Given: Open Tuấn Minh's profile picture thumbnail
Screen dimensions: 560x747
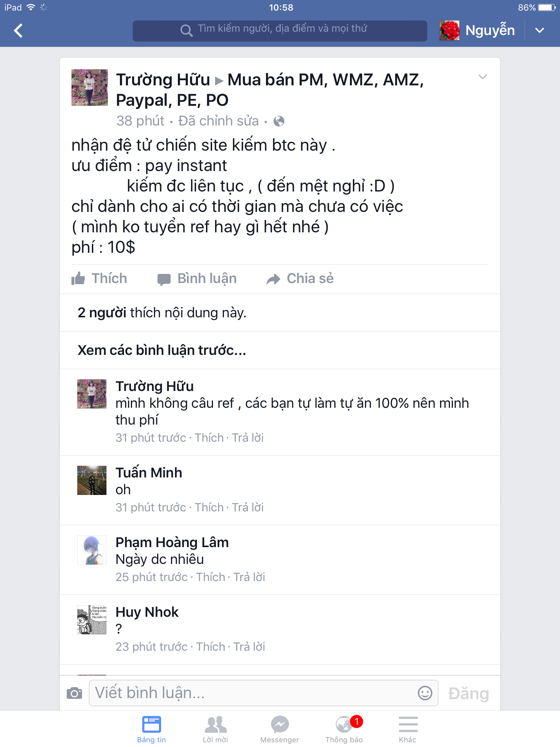Looking at the screenshot, I should point(92,480).
